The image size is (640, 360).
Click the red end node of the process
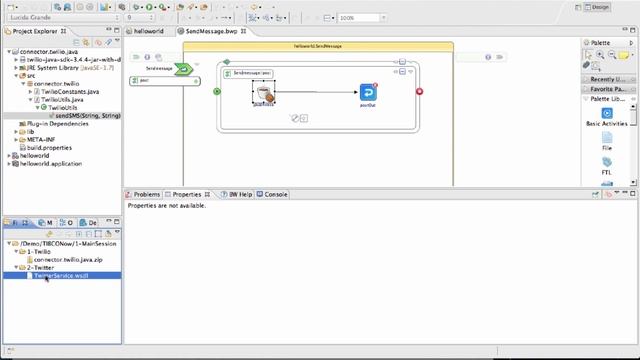pos(419,91)
